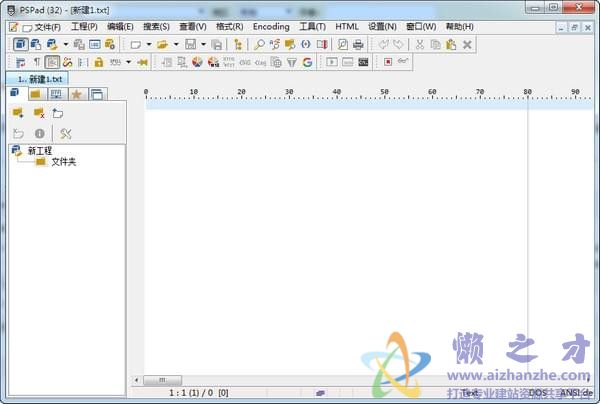Click the project settings gear icon
The width and height of the screenshot is (600, 404).
coord(110,44)
